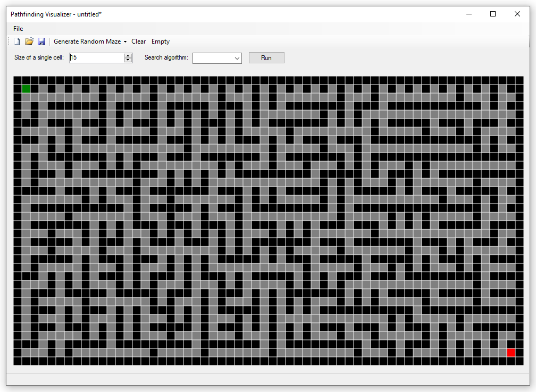Click Empty in the toolbar
The height and width of the screenshot is (392, 536).
(160, 41)
